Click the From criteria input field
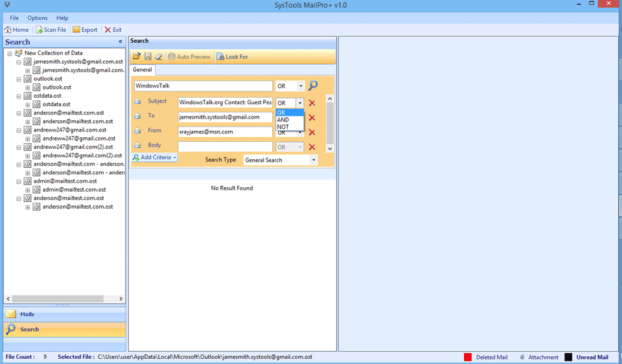Screen dimensions: 622x364 pyautogui.click(x=225, y=131)
